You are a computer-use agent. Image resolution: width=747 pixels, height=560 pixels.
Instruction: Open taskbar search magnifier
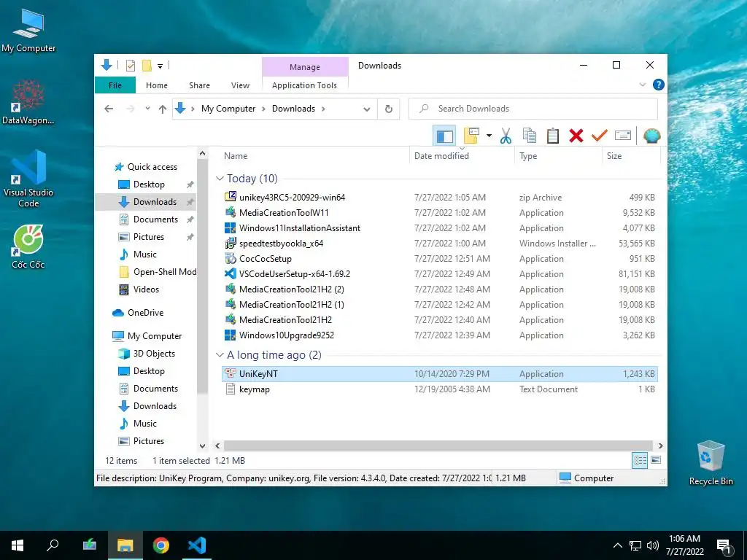click(53, 545)
